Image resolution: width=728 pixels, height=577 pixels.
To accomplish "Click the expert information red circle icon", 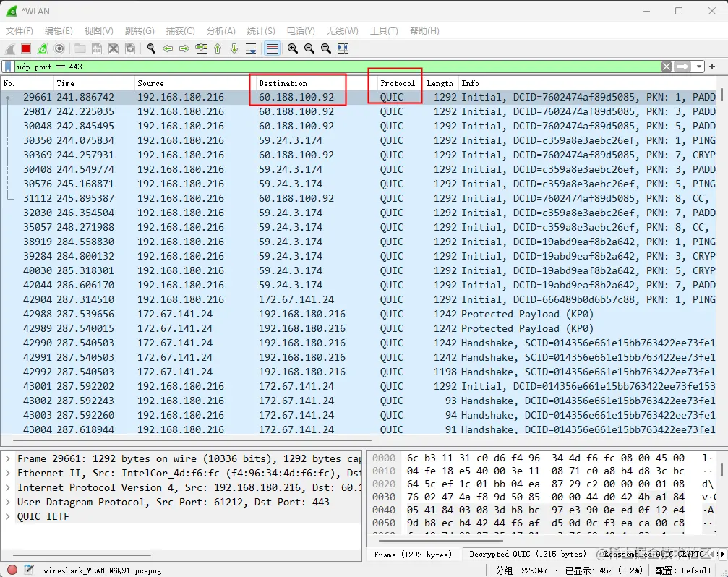I will click(12, 570).
